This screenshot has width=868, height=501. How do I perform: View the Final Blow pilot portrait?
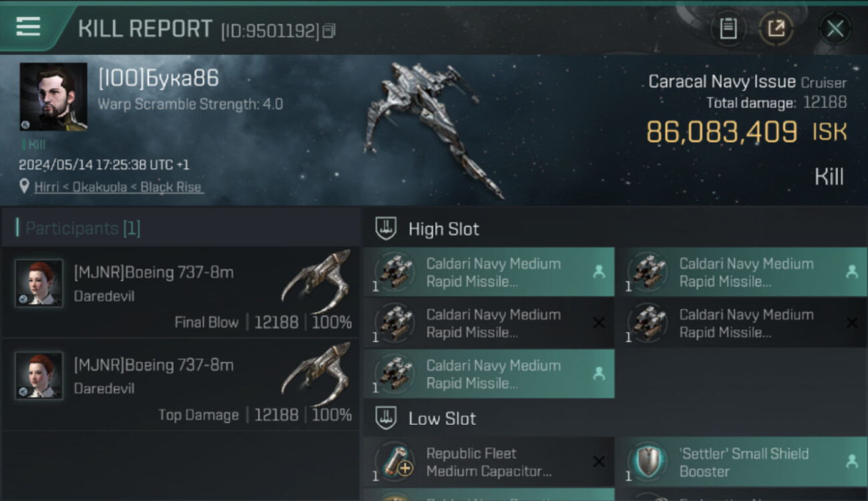click(x=39, y=283)
